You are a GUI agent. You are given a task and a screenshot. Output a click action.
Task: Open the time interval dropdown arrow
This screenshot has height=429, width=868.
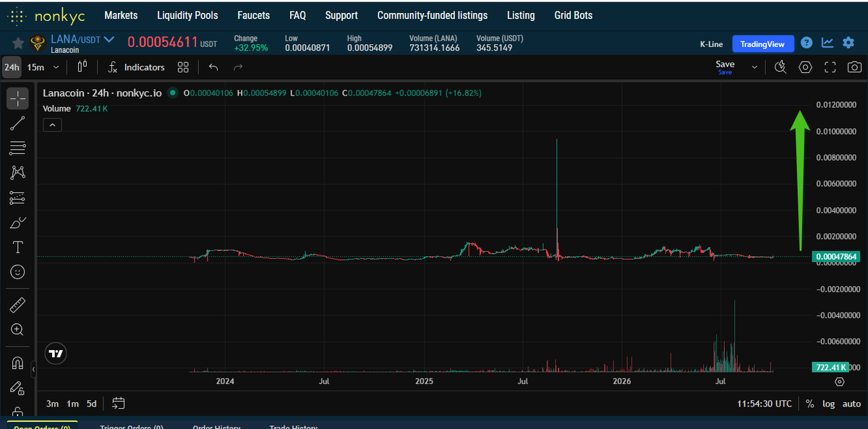pos(57,67)
